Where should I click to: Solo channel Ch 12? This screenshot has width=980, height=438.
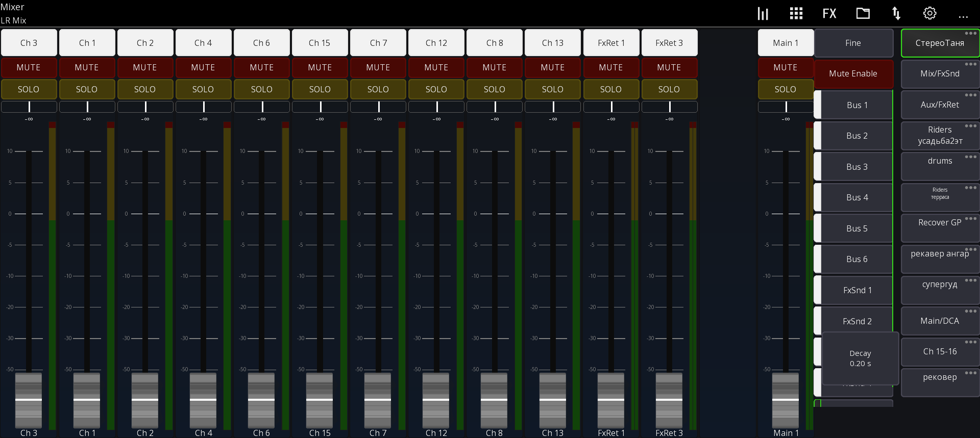point(436,89)
